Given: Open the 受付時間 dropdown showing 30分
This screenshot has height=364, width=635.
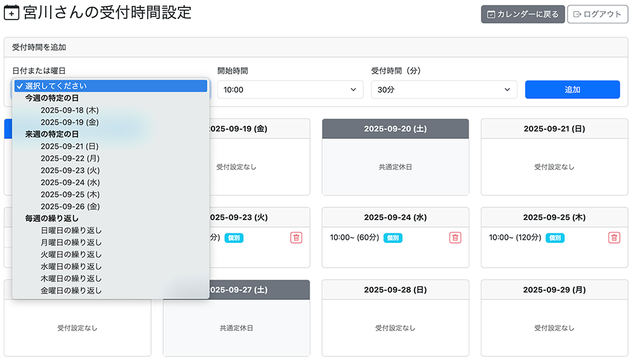Looking at the screenshot, I should click(444, 90).
